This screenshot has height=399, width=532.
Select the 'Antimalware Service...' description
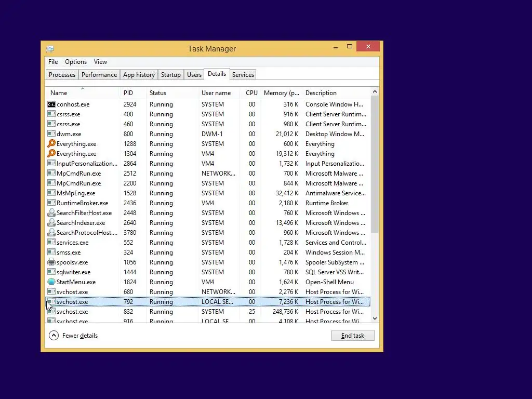coord(336,193)
